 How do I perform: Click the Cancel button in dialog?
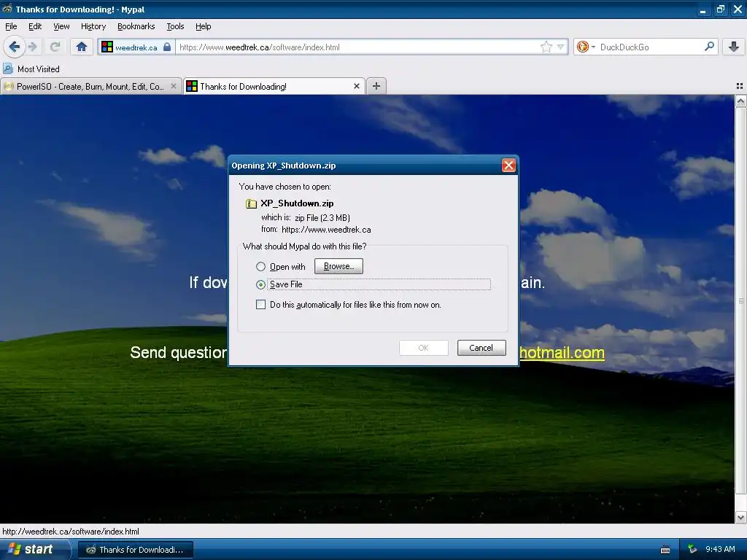click(481, 348)
